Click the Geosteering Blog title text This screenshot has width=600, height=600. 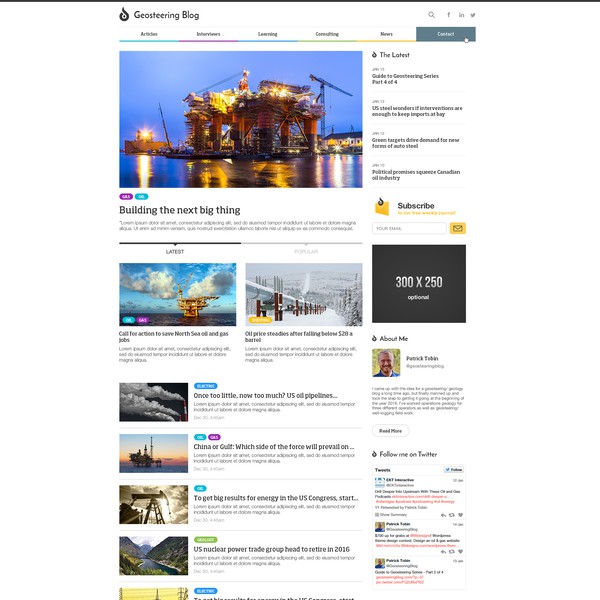click(166, 15)
